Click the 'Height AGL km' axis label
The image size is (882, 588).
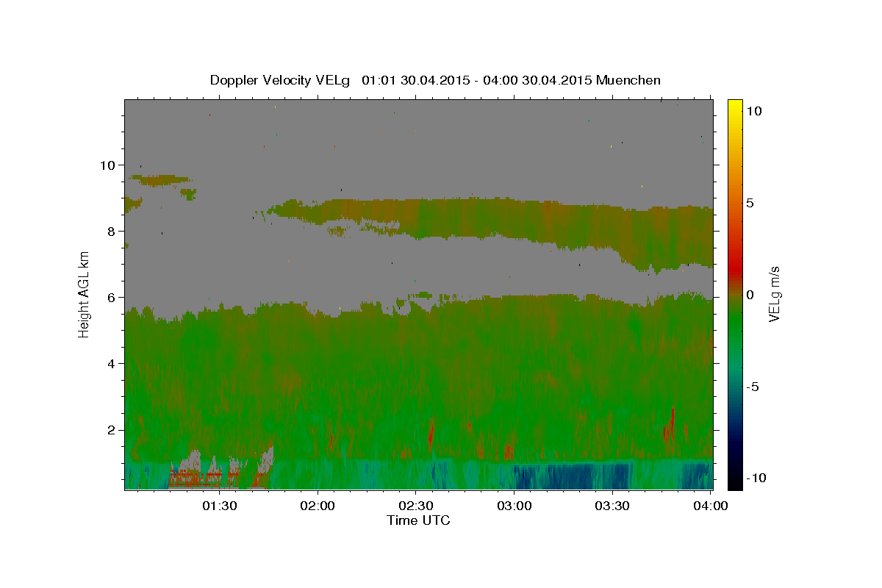[85, 294]
